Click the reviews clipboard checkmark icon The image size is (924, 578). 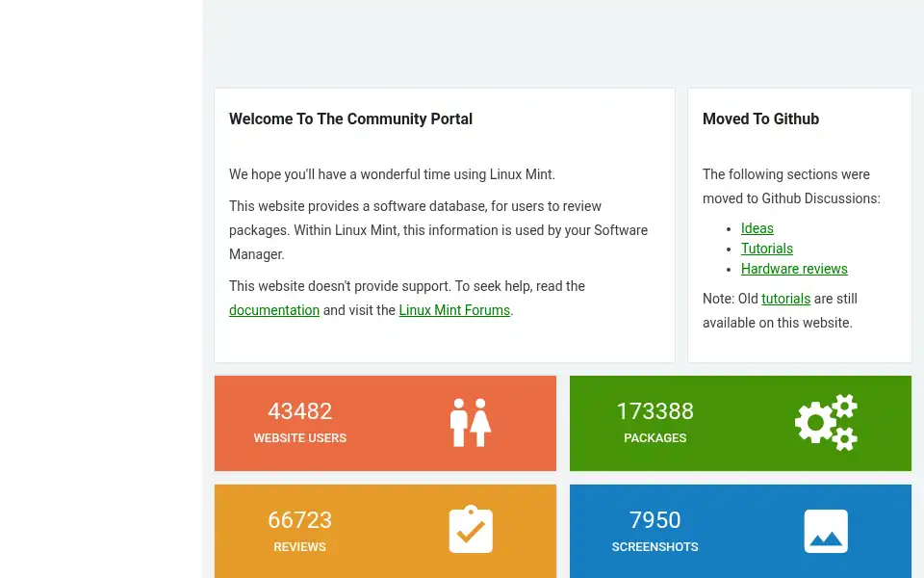tap(471, 529)
